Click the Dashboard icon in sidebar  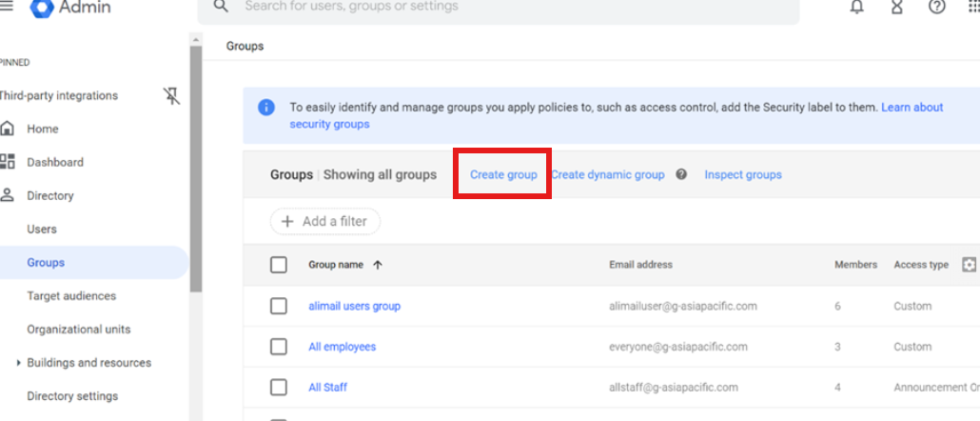8,162
